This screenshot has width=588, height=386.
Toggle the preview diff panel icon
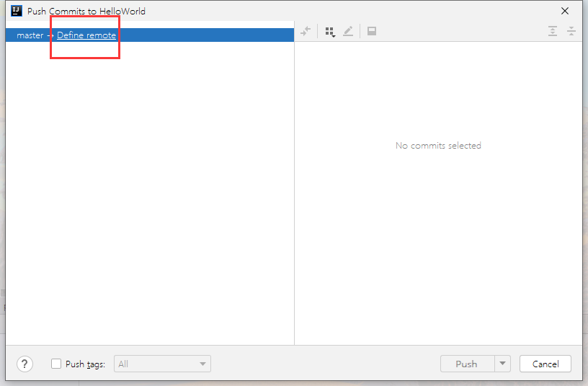pyautogui.click(x=372, y=31)
